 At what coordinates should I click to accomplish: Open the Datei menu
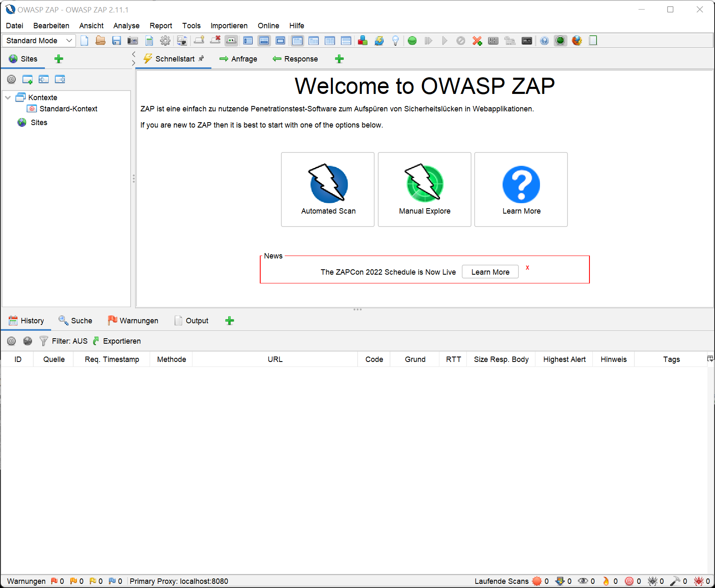15,26
